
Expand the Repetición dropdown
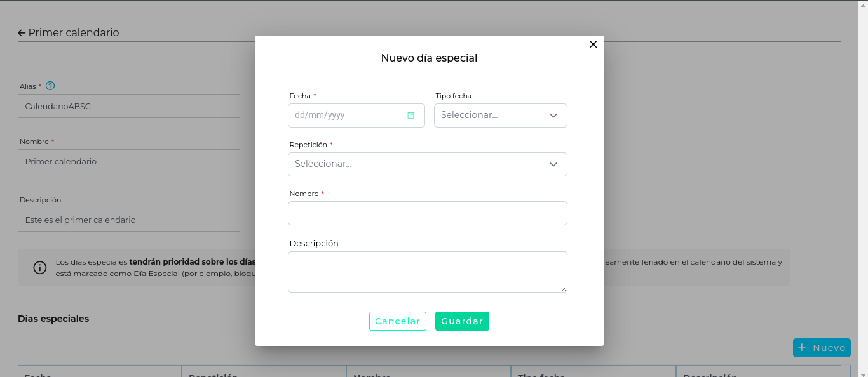427,164
